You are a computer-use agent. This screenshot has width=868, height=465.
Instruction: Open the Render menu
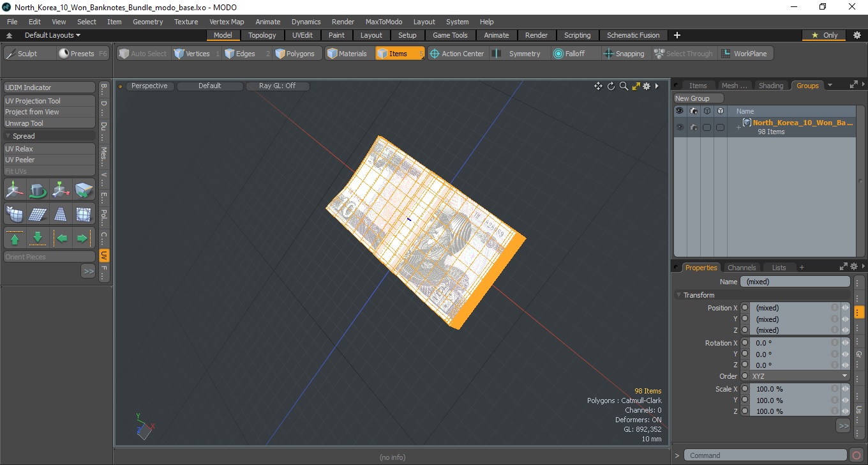[343, 22]
